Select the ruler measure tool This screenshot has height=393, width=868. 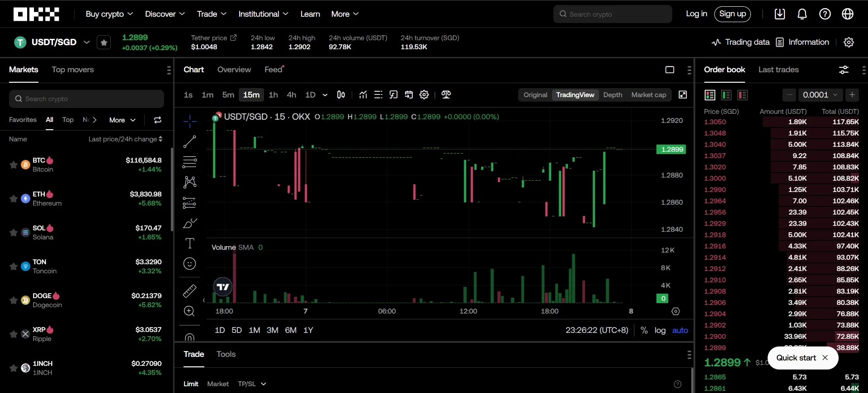click(x=189, y=291)
